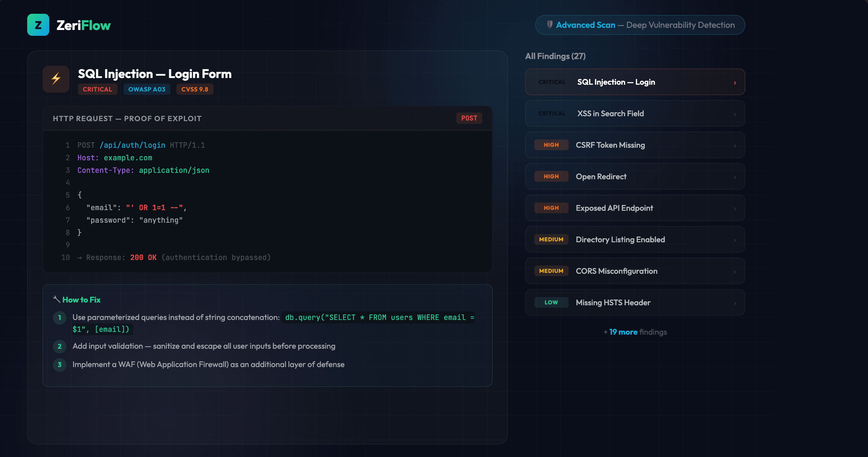Select the SQL Injection — Login finding

[635, 82]
